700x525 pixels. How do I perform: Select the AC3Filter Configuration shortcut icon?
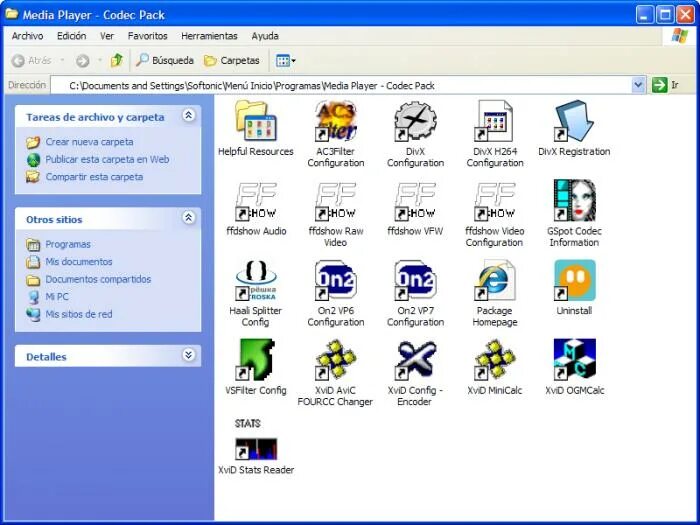(336, 121)
